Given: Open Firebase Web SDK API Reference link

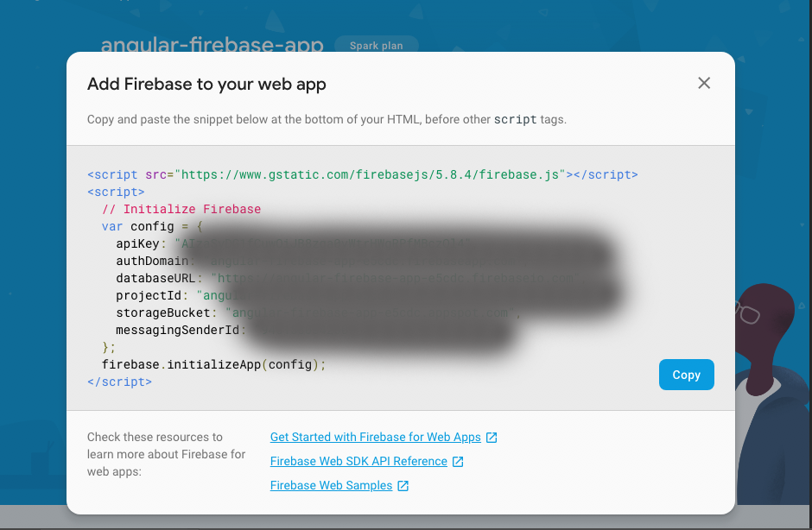Looking at the screenshot, I should point(358,462).
